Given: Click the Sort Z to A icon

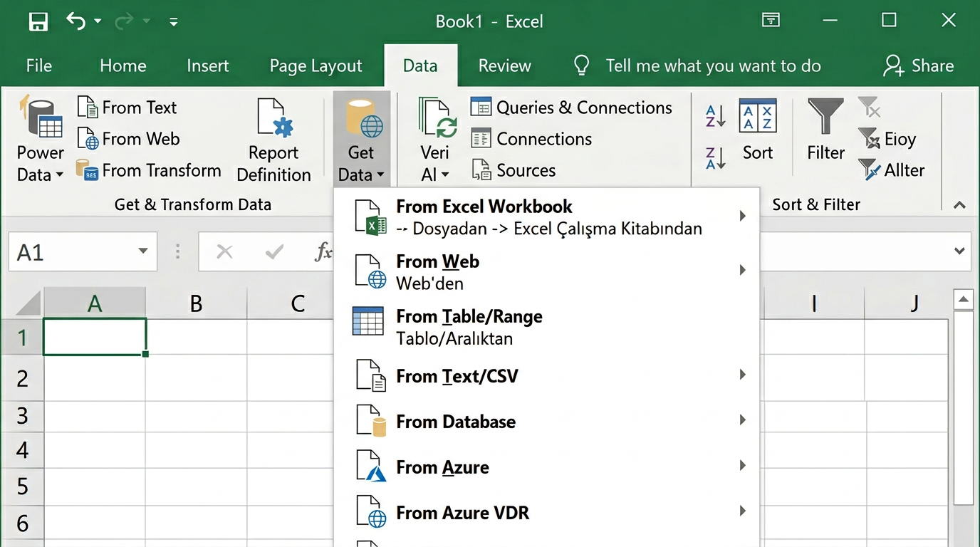Looking at the screenshot, I should [x=715, y=157].
